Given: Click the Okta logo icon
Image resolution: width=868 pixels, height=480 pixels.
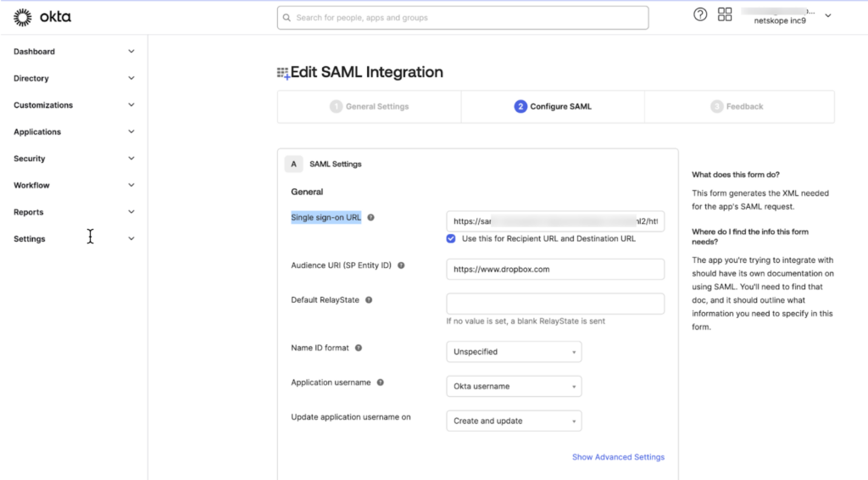Looking at the screenshot, I should coord(23,17).
